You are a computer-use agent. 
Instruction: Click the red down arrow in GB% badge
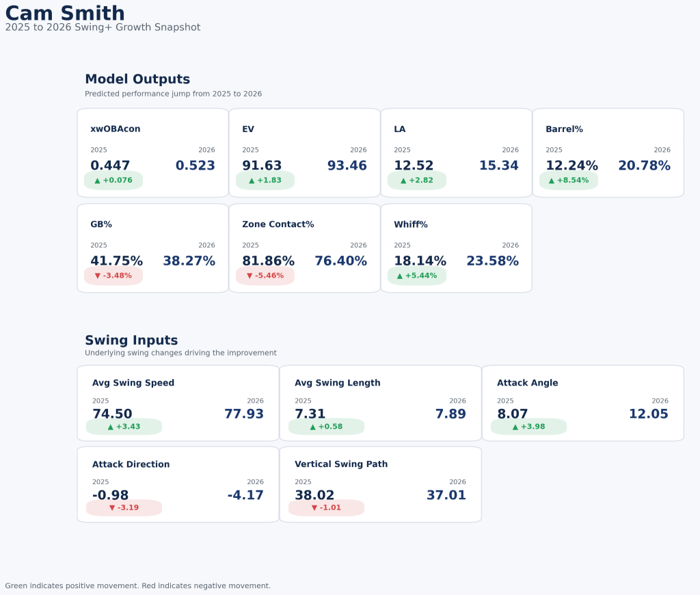pos(98,276)
